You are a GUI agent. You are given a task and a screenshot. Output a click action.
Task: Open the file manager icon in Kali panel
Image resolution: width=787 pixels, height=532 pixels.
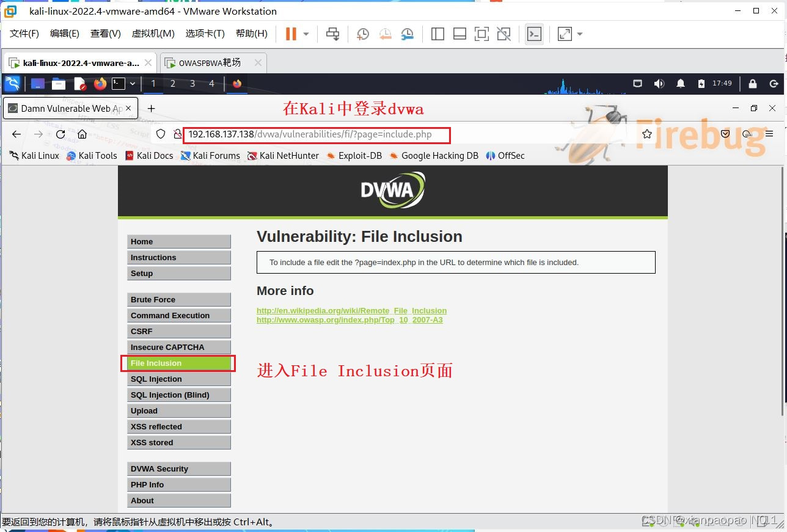pyautogui.click(x=59, y=84)
